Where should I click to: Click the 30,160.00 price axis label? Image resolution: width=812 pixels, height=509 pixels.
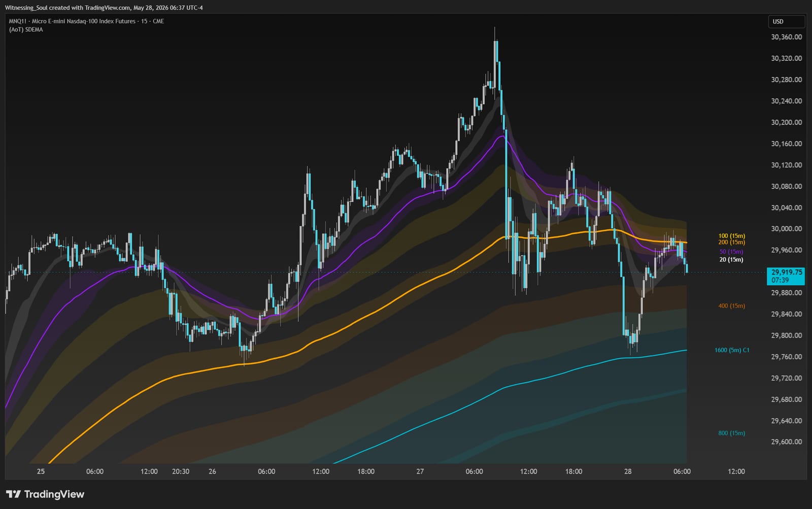tap(786, 144)
